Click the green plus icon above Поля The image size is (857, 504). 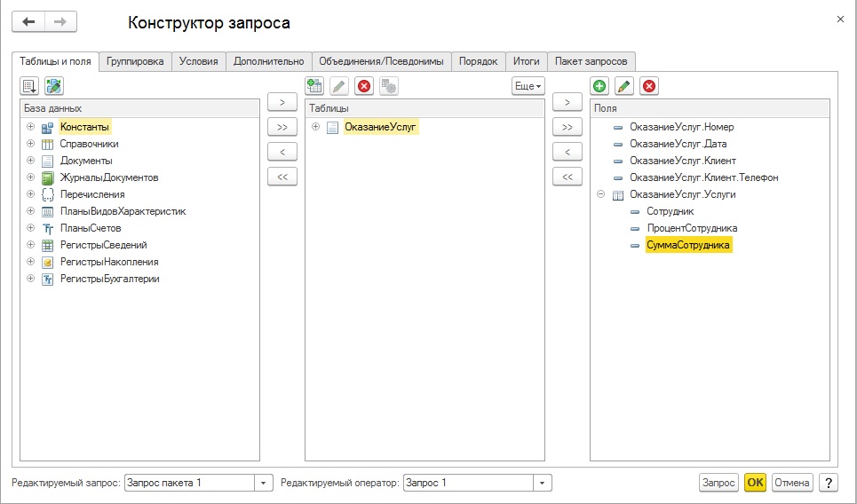(x=599, y=86)
